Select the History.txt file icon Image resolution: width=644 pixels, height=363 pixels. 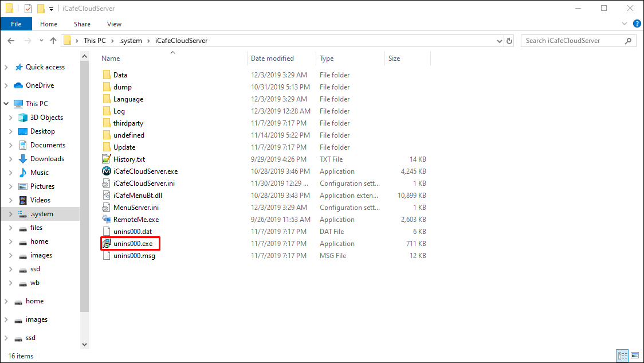[x=106, y=159]
